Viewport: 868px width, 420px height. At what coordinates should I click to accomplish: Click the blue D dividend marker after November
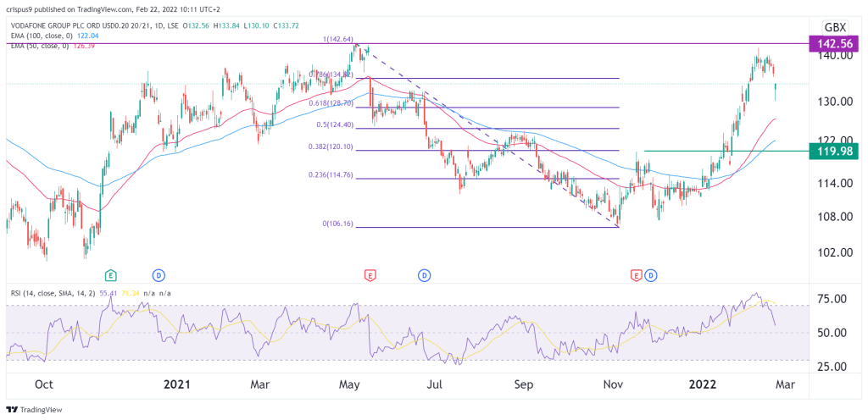[x=651, y=274]
